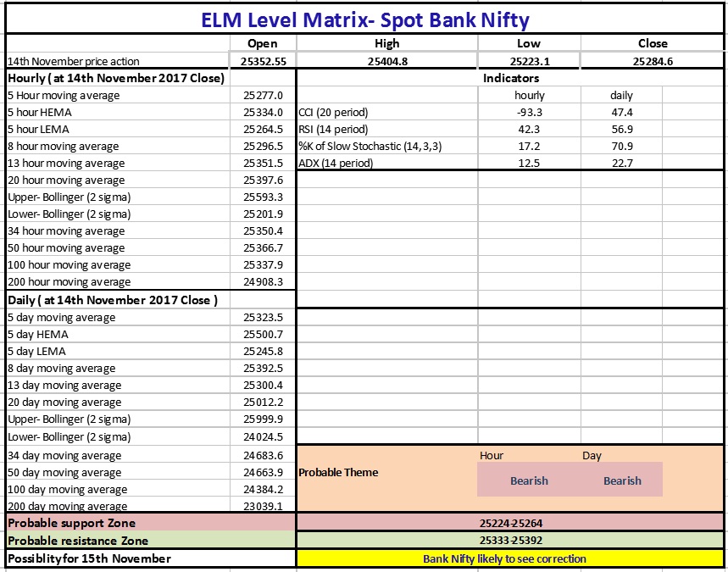Select the hourly stochastic value 17.2

(530, 147)
